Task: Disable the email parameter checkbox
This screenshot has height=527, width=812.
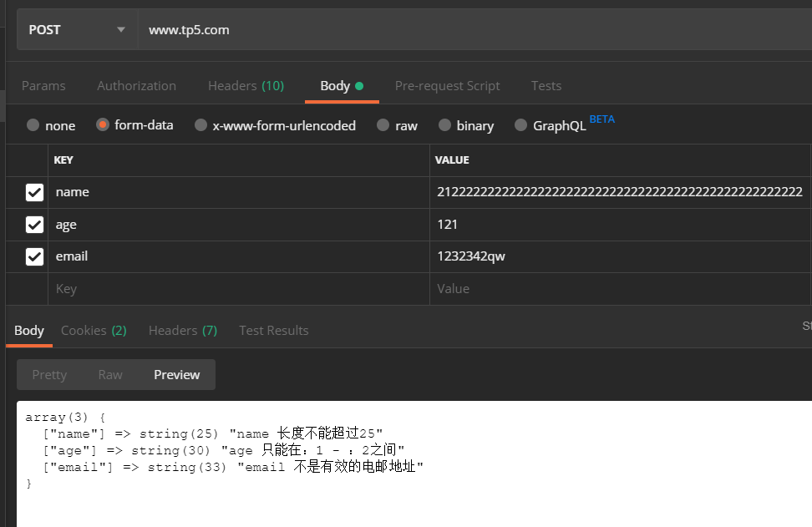Action: click(x=35, y=256)
